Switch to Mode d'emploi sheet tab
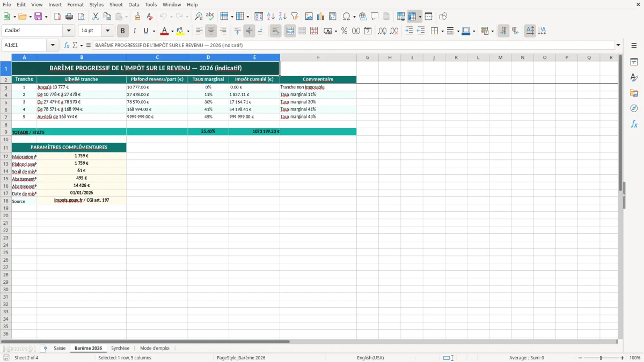 [155, 348]
